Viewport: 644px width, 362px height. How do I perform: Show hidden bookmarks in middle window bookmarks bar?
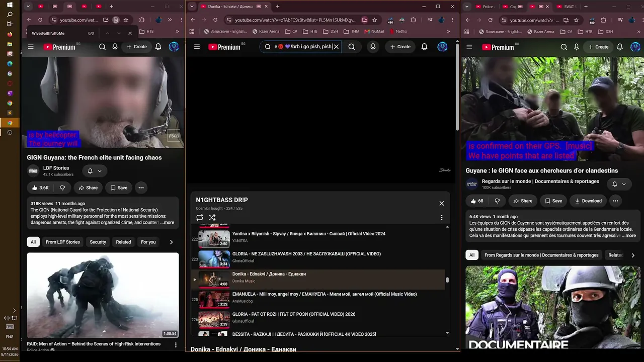coord(448,31)
